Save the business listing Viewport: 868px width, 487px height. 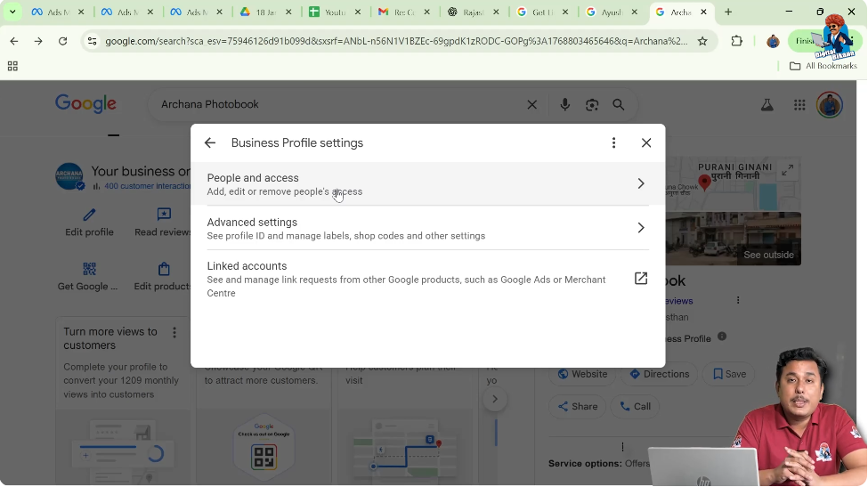coord(729,374)
